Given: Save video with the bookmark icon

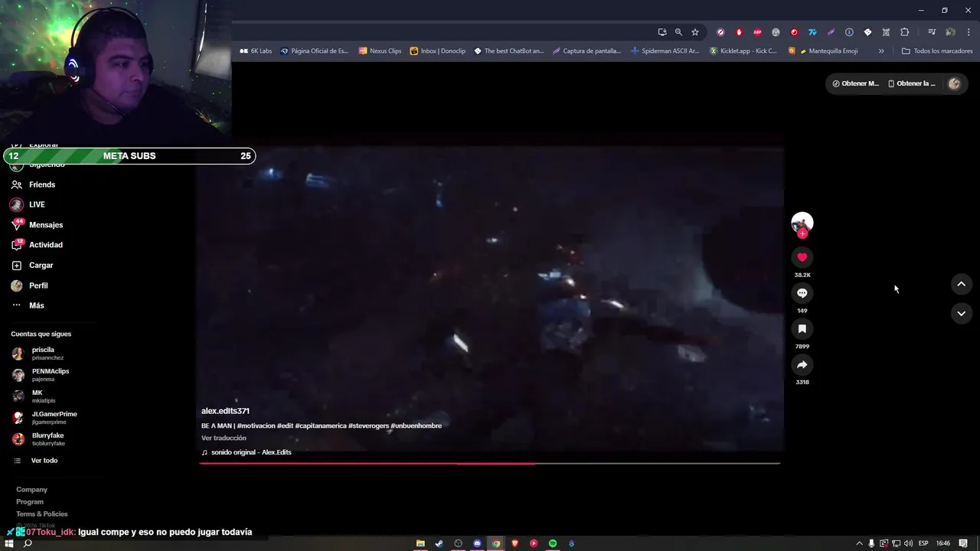Looking at the screenshot, I should [x=802, y=329].
